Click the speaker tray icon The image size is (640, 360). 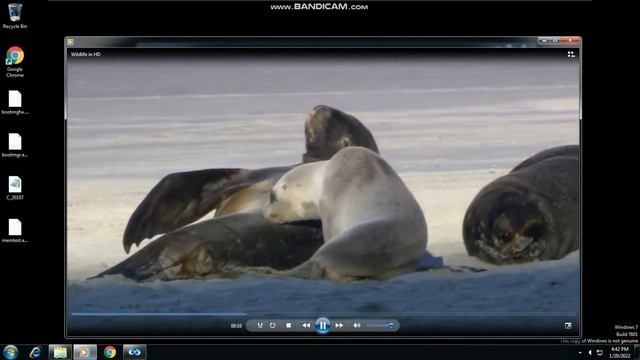[x=590, y=353]
